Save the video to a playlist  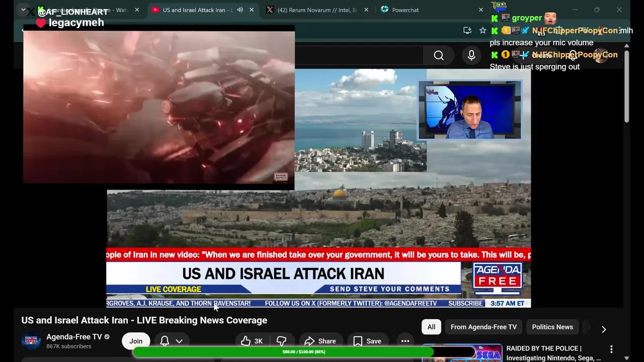tap(367, 341)
